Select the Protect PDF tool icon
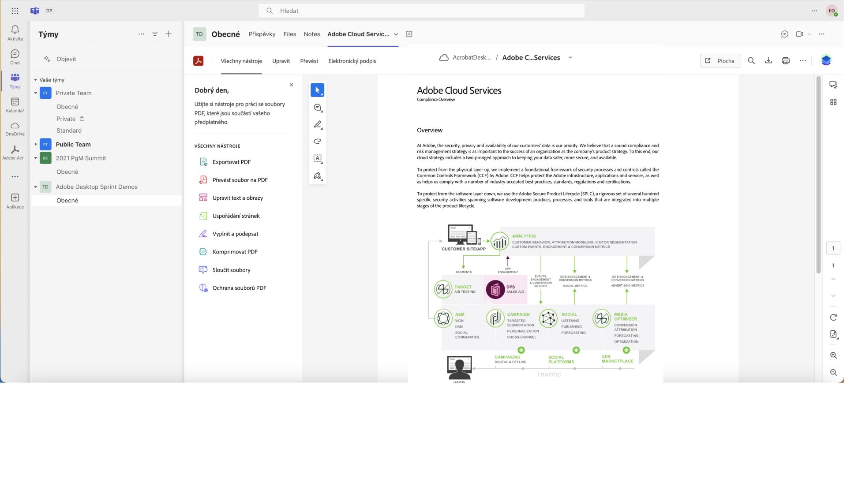Image resolution: width=847 pixels, height=504 pixels. tap(202, 288)
